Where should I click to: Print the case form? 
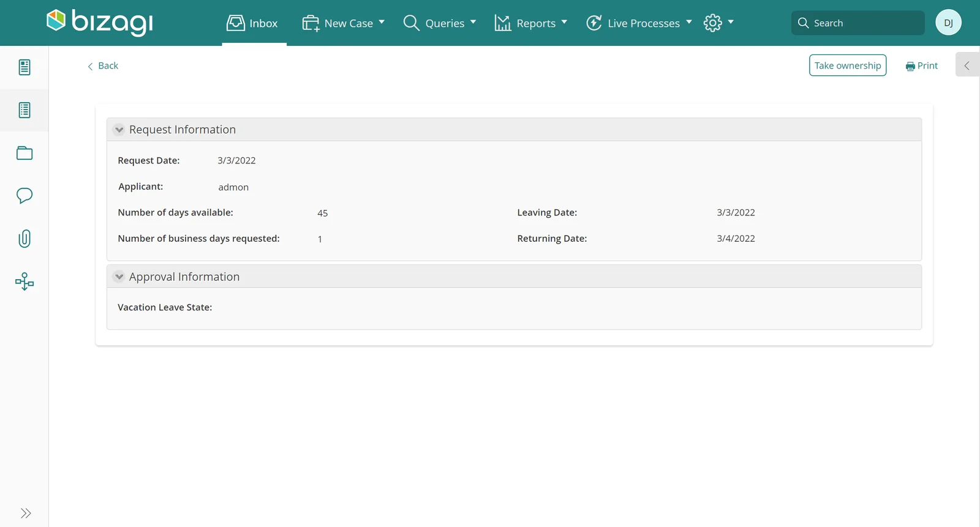(922, 65)
